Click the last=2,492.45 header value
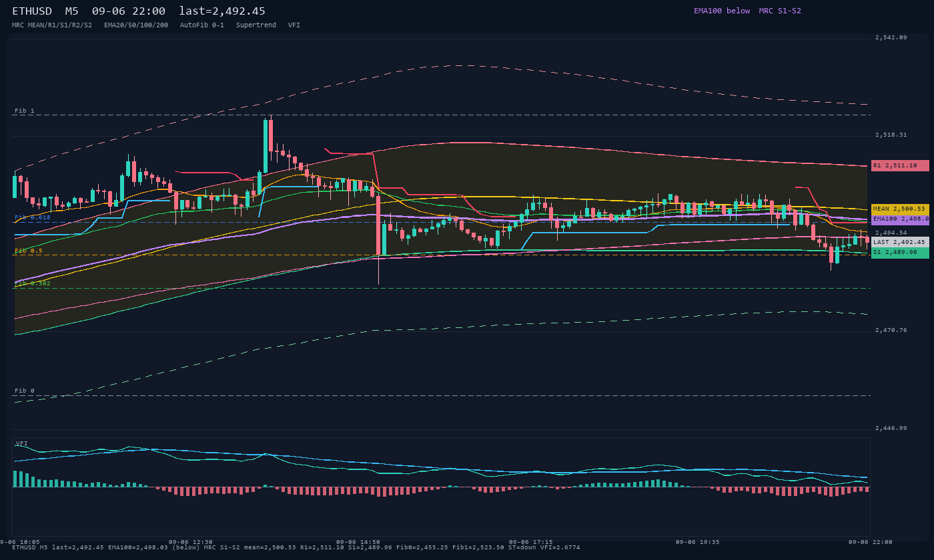934x560 pixels. 222,11
